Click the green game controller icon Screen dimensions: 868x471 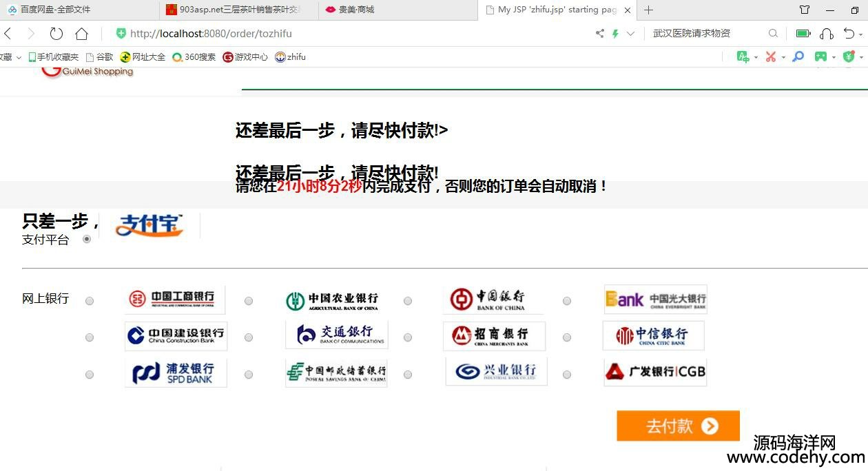coord(820,56)
